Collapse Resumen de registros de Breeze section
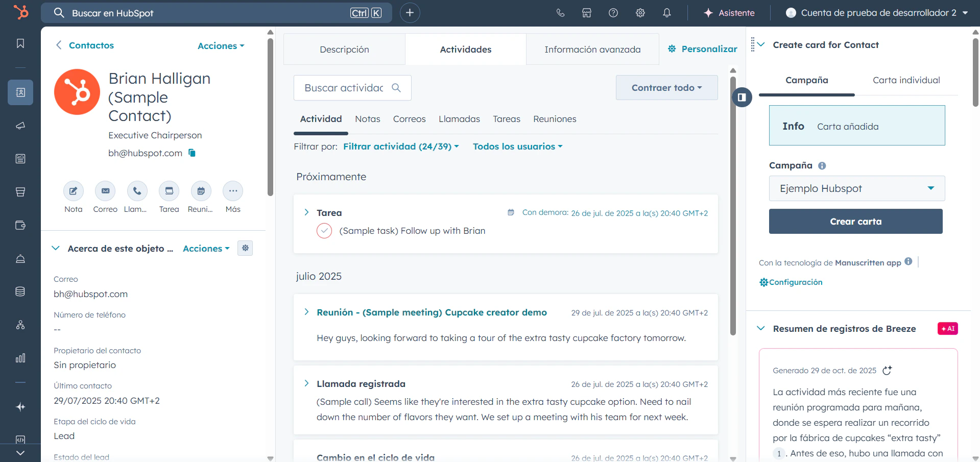 coord(761,328)
